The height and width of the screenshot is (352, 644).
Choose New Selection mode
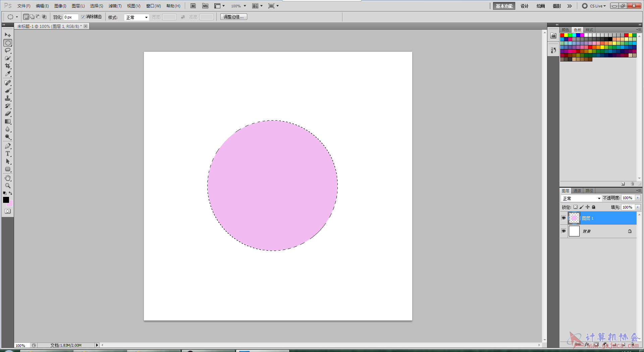(x=26, y=17)
